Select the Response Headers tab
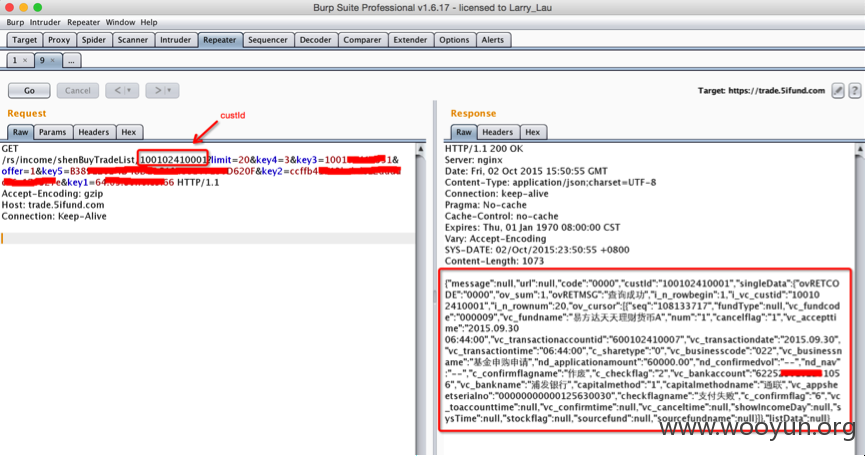Image resolution: width=865 pixels, height=456 pixels. coord(498,132)
